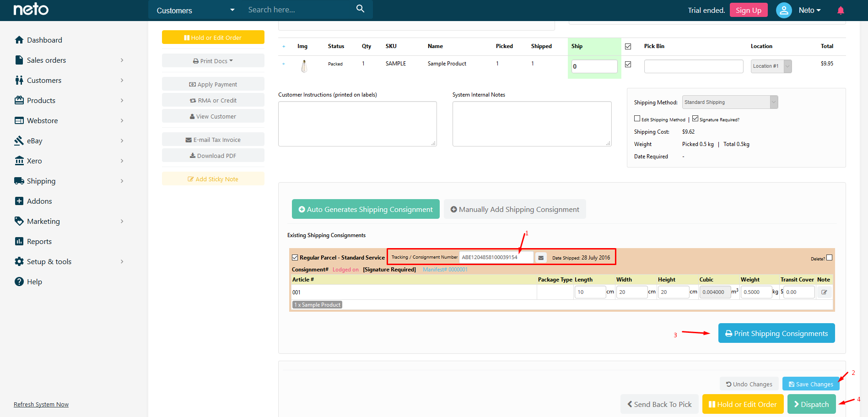This screenshot has height=417, width=868.
Task: Click Print Shipping Consignments button
Action: [776, 333]
